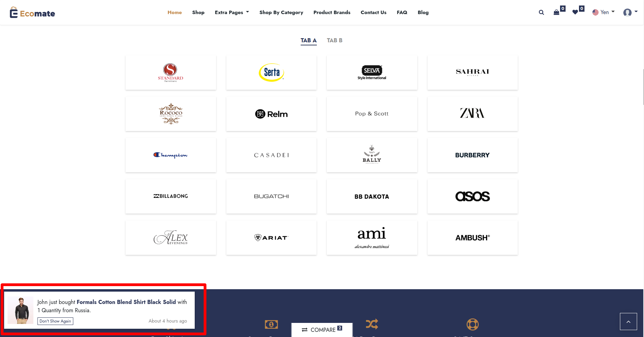The image size is (644, 337).
Task: Click the shirt product thumbnail in popup
Action: point(21,310)
